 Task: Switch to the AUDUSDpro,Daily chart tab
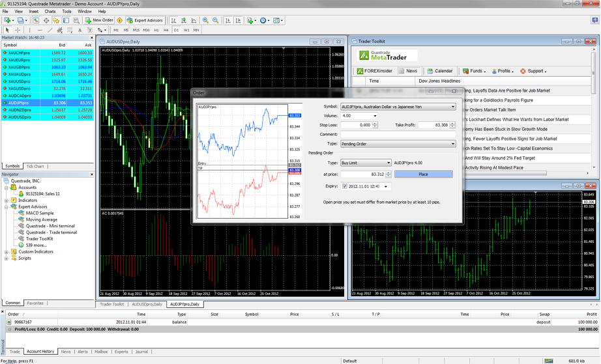pyautogui.click(x=147, y=304)
